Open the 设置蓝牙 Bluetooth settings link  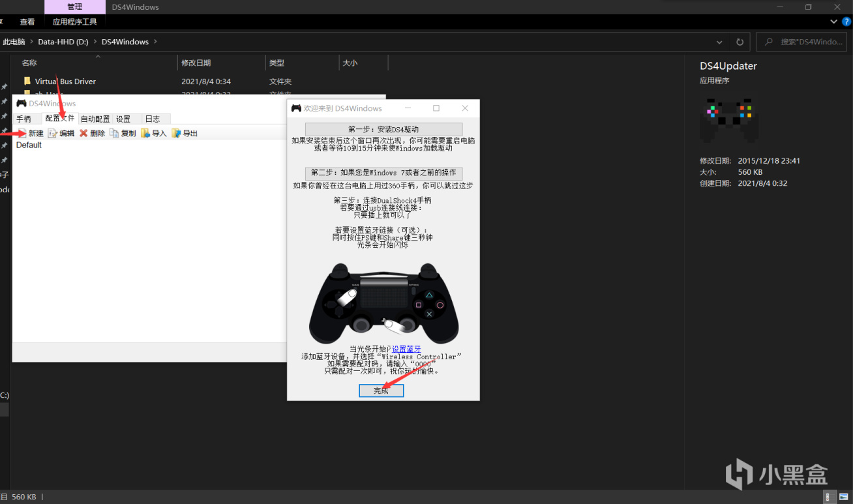tap(406, 349)
